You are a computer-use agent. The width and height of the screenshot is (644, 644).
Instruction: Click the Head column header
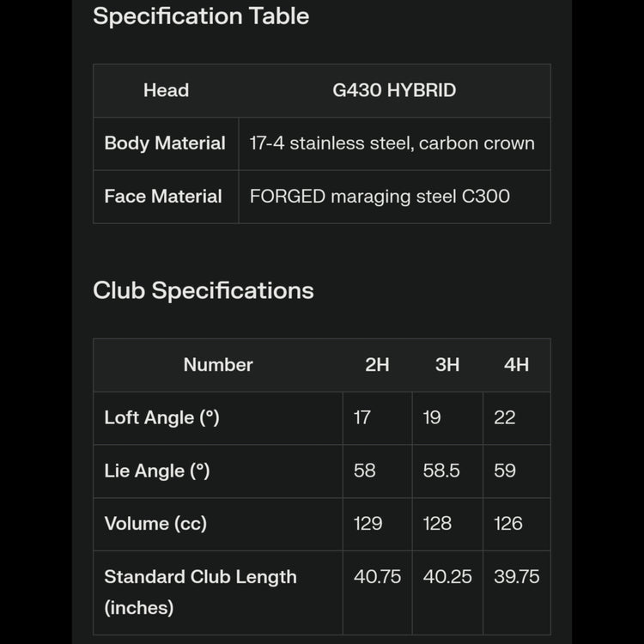(166, 90)
